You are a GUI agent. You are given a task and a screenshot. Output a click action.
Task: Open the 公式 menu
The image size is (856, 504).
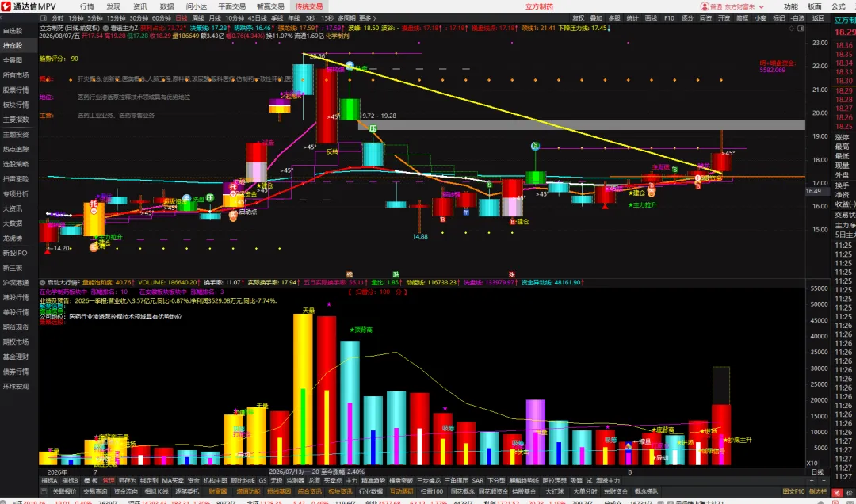[x=839, y=6]
